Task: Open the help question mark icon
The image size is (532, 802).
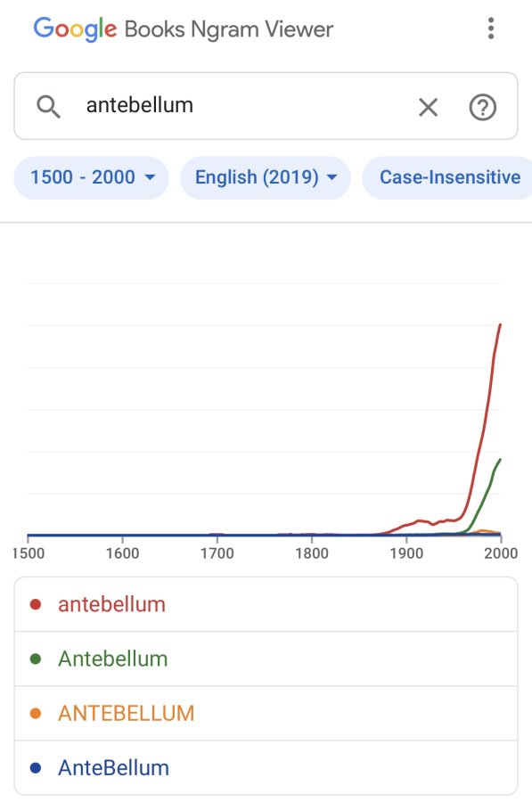Action: click(482, 107)
